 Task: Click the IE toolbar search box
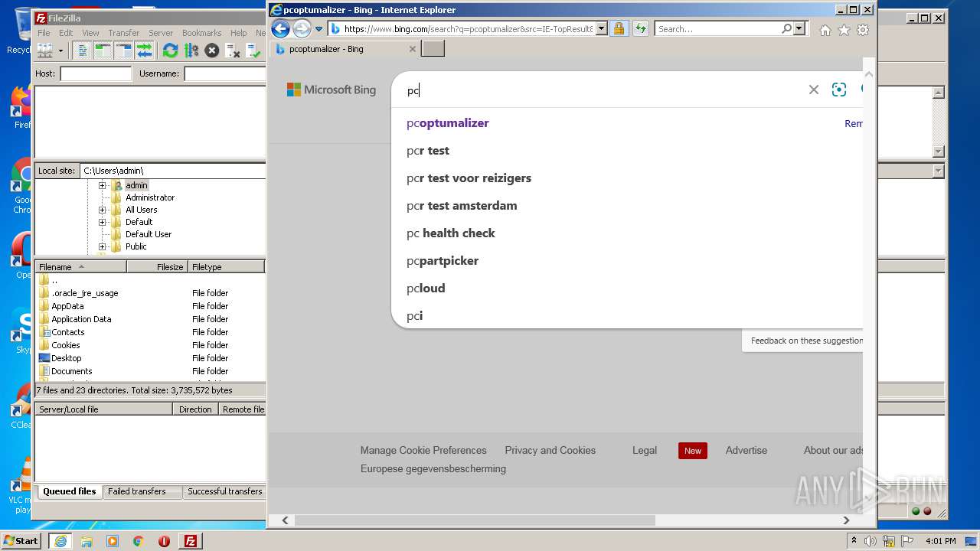(x=717, y=29)
